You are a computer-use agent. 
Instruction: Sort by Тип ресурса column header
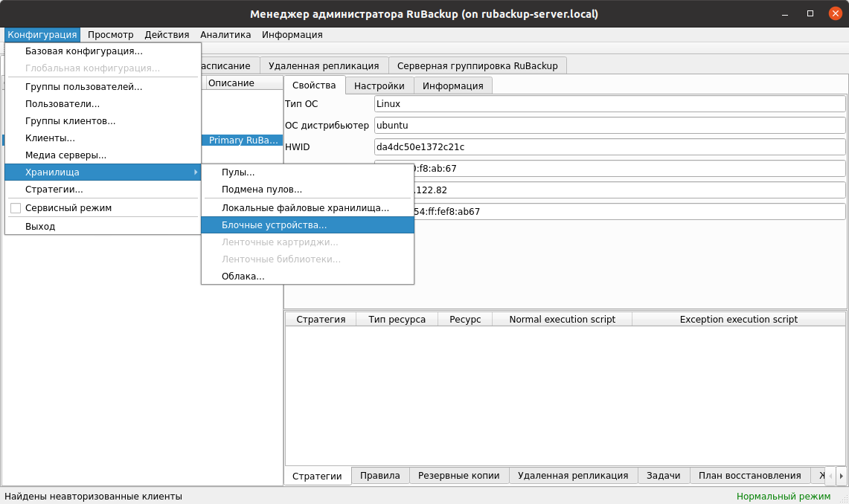397,320
